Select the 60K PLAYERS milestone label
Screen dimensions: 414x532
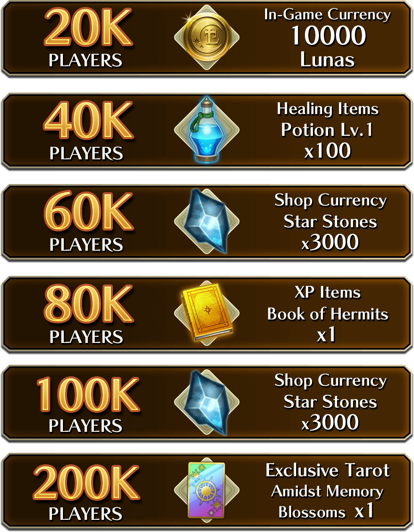pyautogui.click(x=88, y=222)
